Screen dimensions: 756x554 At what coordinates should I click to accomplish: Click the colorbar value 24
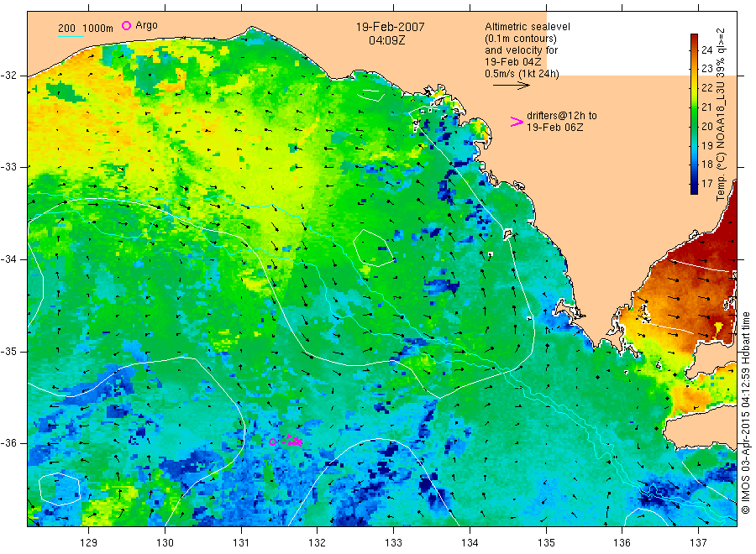[706, 50]
